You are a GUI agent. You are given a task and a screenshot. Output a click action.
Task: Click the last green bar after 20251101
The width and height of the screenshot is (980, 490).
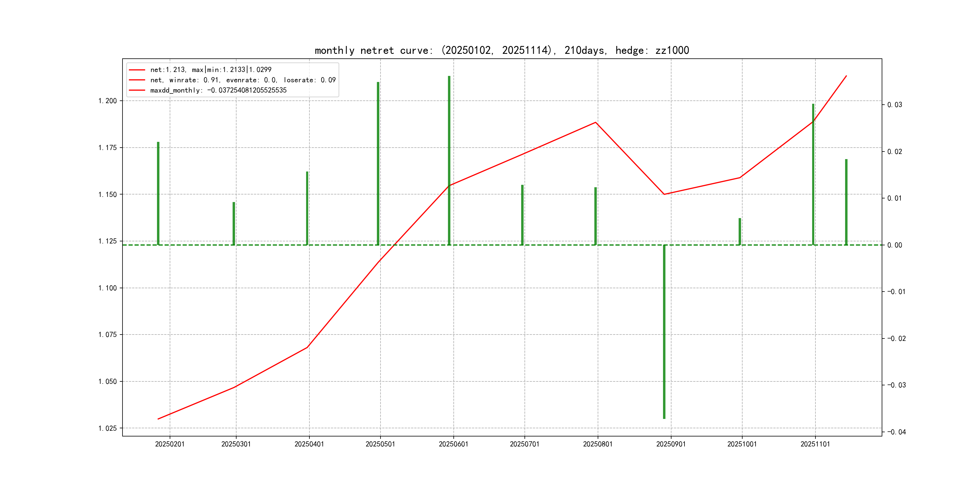(x=846, y=202)
